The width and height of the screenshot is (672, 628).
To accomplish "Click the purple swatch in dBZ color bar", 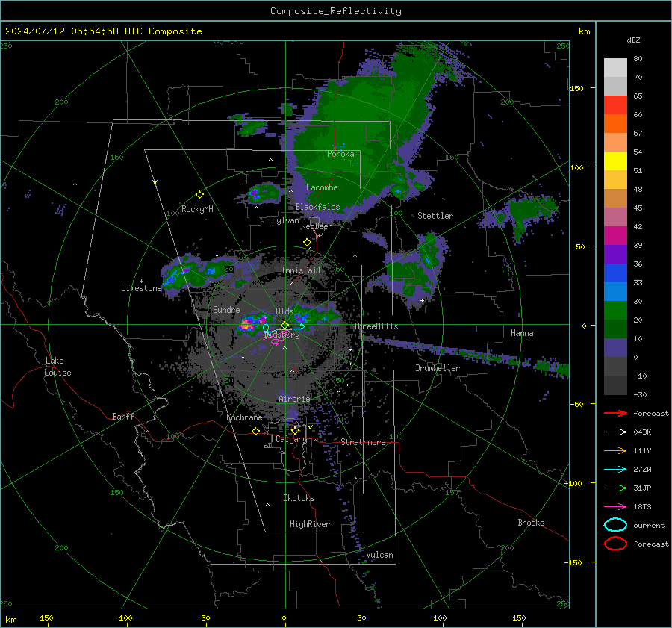I will point(615,254).
